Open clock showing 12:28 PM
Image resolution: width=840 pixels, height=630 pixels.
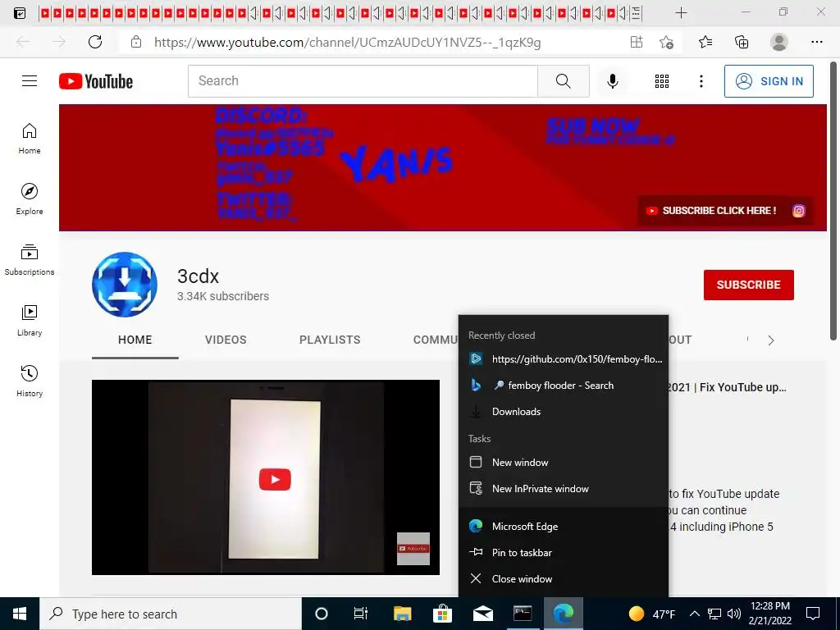(769, 614)
